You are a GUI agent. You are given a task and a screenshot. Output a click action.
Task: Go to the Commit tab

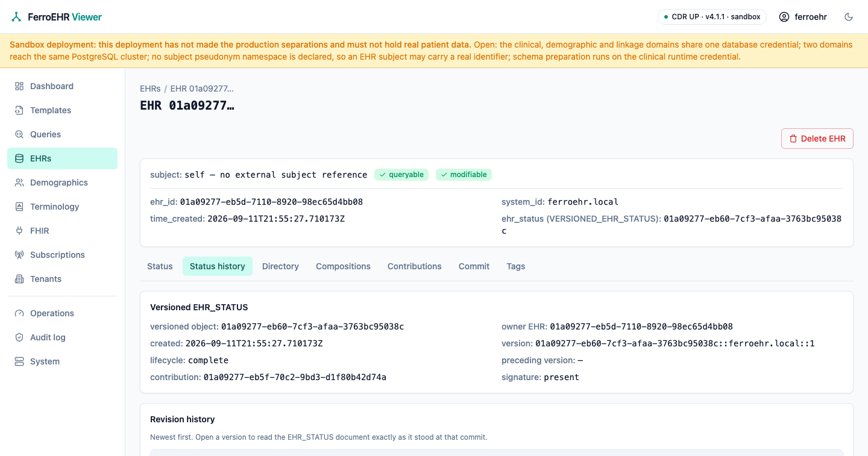pos(474,266)
